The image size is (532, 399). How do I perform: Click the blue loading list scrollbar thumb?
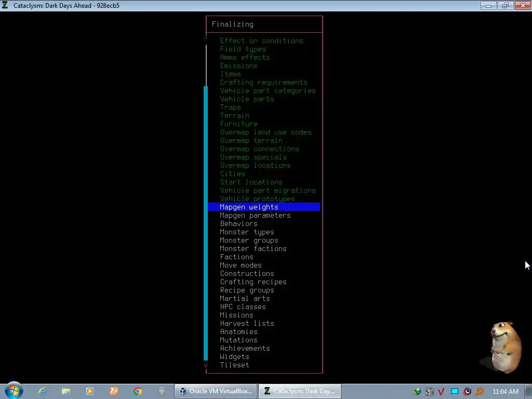[x=206, y=223]
